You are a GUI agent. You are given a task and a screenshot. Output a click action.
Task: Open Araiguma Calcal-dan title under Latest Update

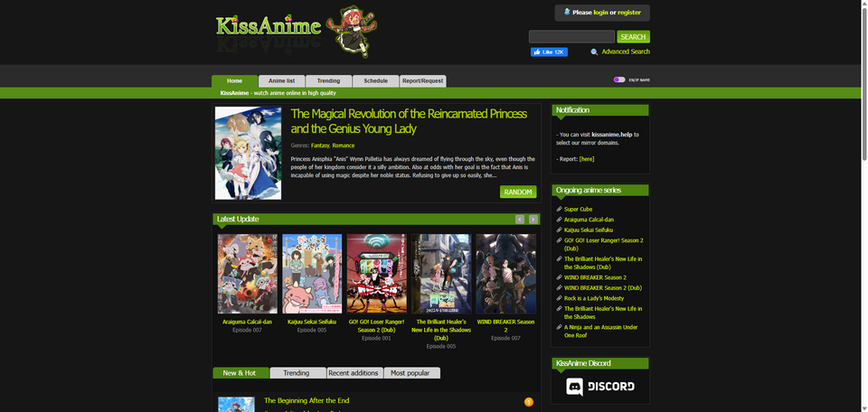248,322
